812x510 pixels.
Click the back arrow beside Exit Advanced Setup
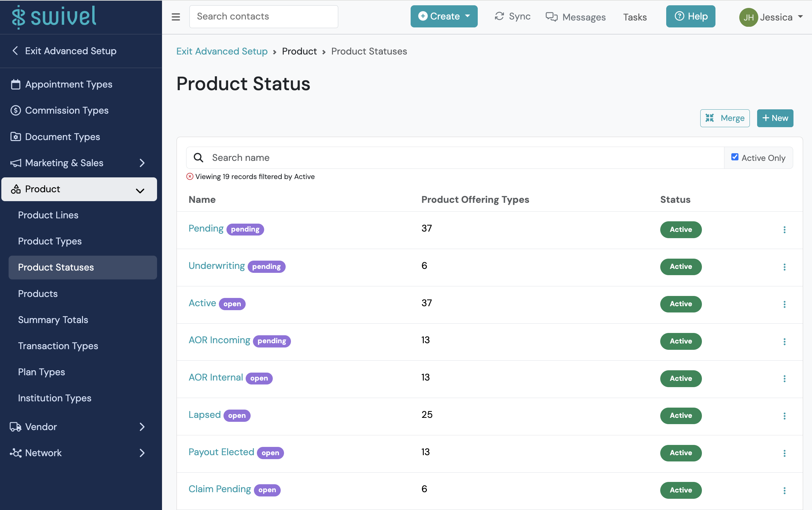(15, 51)
